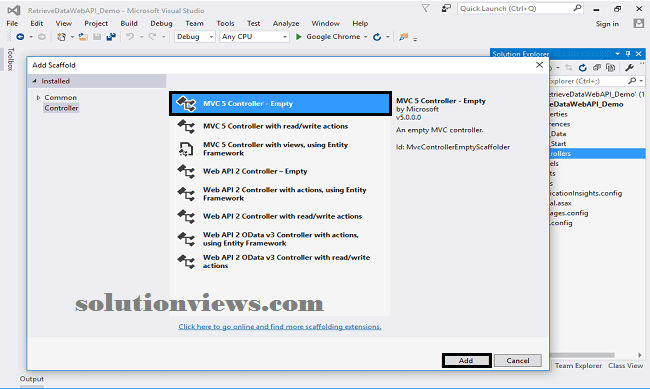This screenshot has height=389, width=650.
Task: Open the Google Chrome browser dropdown arrow
Action: coord(366,37)
